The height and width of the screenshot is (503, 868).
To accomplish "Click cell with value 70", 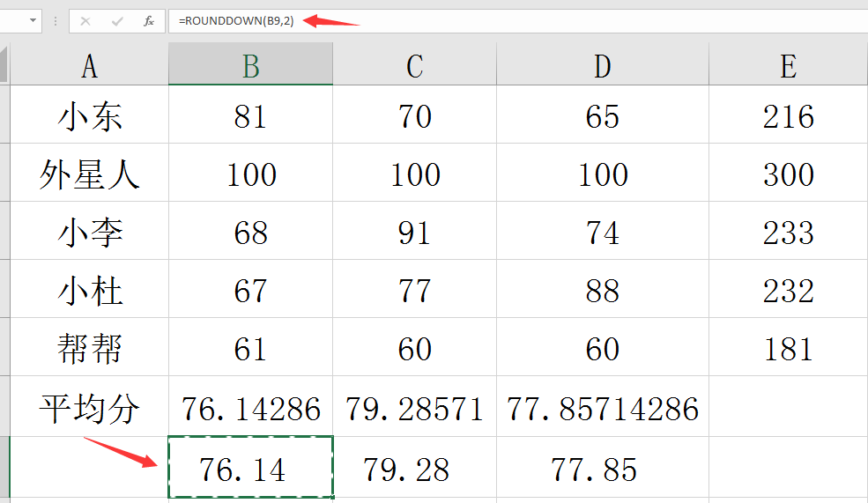I will pos(415,115).
